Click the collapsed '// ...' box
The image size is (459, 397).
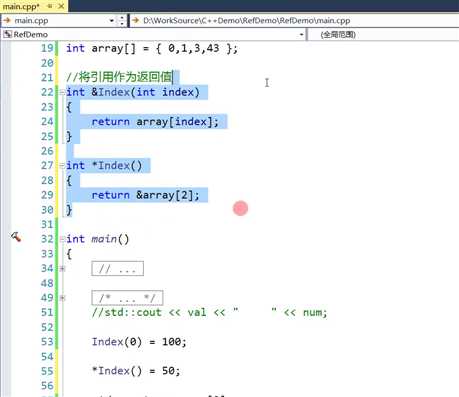pyautogui.click(x=118, y=269)
